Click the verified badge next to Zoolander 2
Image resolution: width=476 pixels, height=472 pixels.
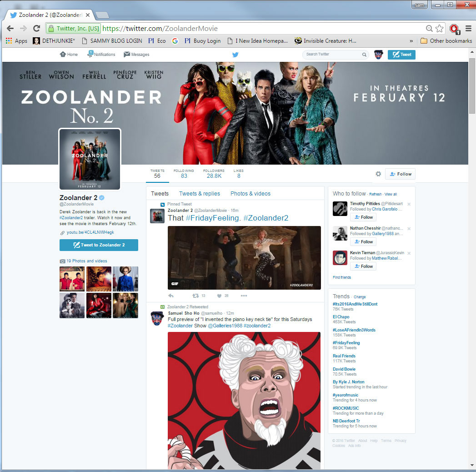(x=102, y=198)
